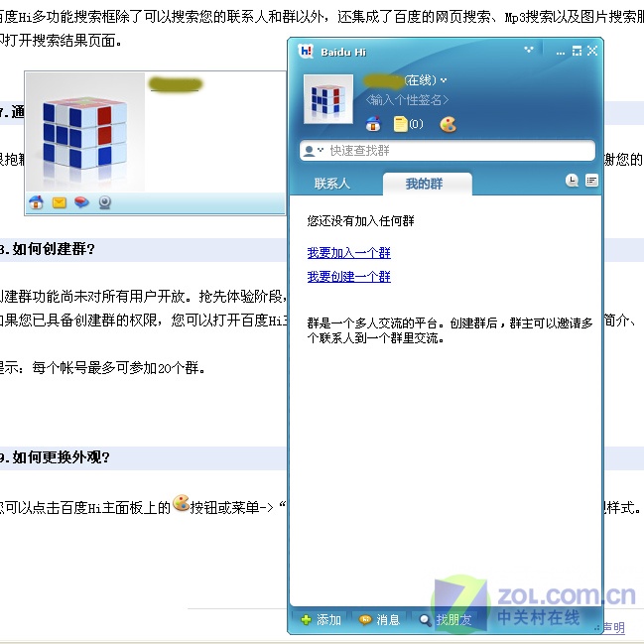Open the home space icon in Baidu Hi panel
This screenshot has width=644, height=644.
[373, 124]
